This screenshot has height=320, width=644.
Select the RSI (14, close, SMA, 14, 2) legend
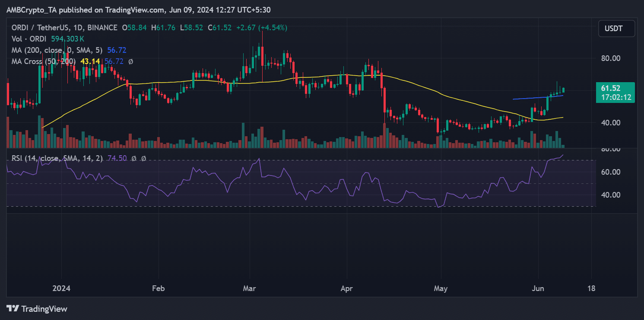coord(57,158)
